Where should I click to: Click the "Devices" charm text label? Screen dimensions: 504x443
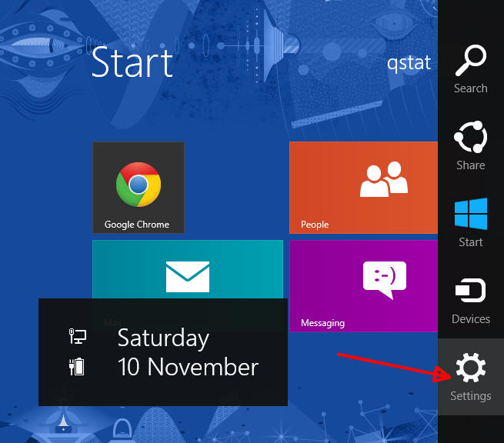point(470,319)
